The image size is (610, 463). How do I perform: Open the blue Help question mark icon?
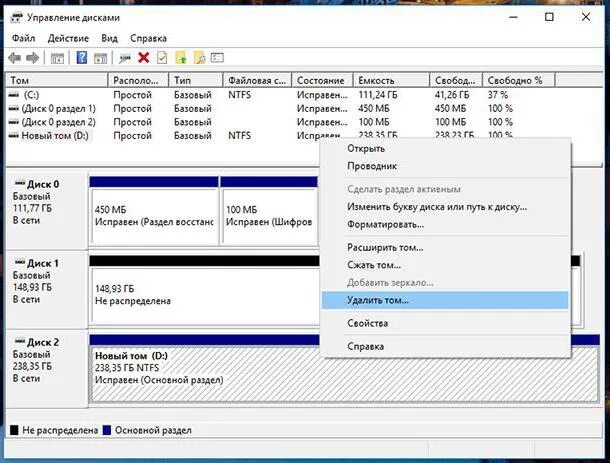click(82, 58)
